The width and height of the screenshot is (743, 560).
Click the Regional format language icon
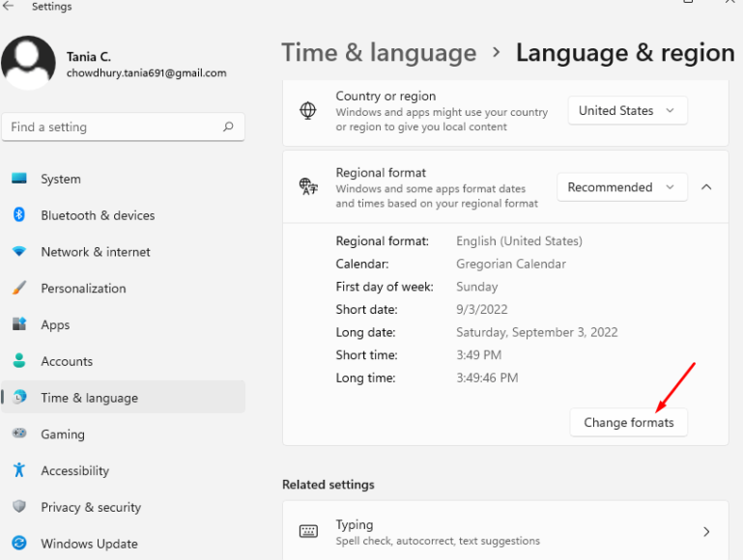point(308,187)
